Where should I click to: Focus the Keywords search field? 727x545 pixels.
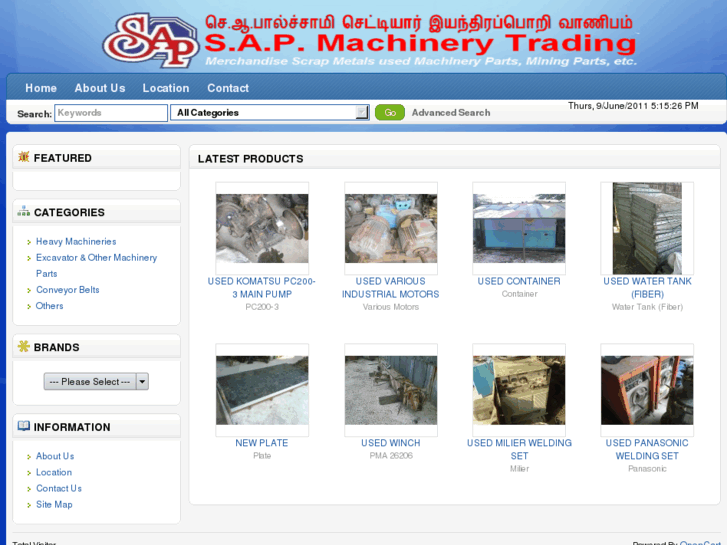pos(111,113)
